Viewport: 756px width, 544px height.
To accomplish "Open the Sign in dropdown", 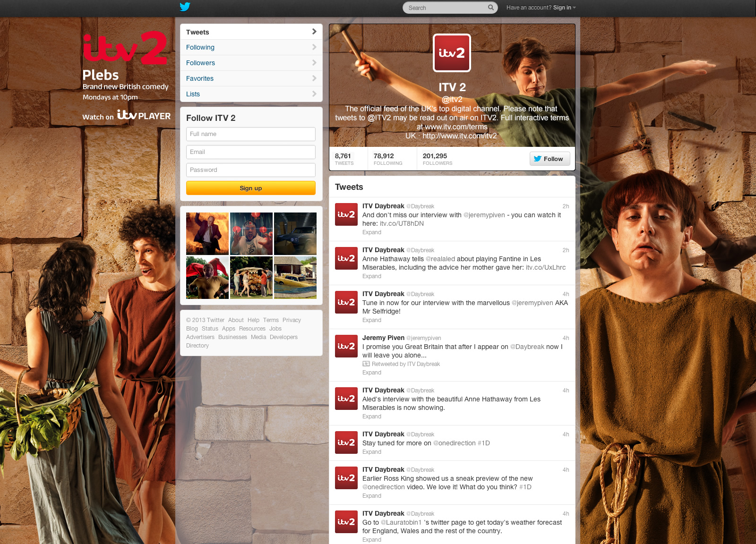I will [564, 8].
